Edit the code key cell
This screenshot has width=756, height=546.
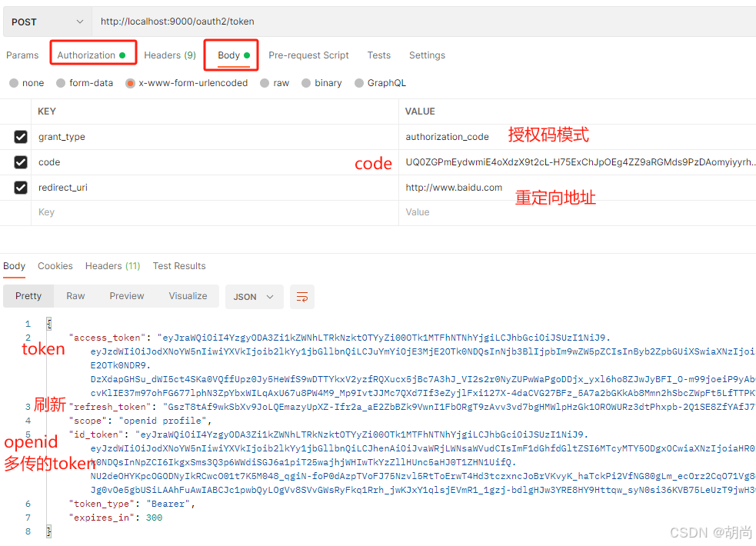(x=215, y=162)
